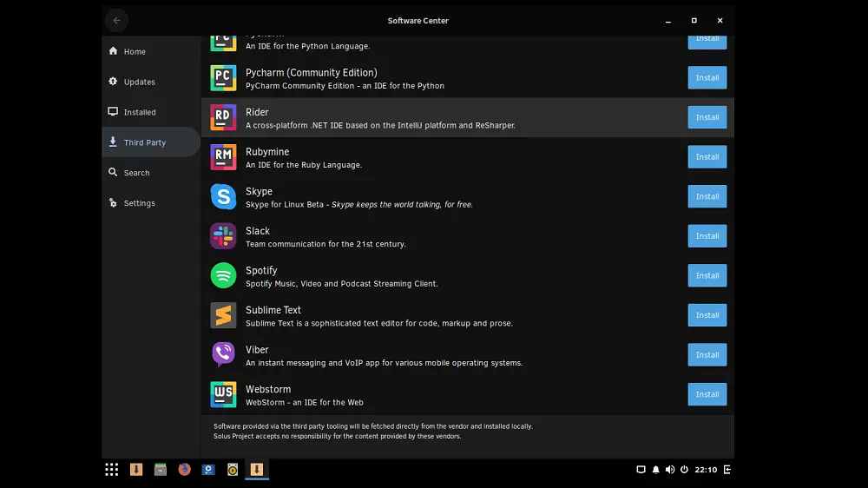Show the Installed software list

click(150, 112)
